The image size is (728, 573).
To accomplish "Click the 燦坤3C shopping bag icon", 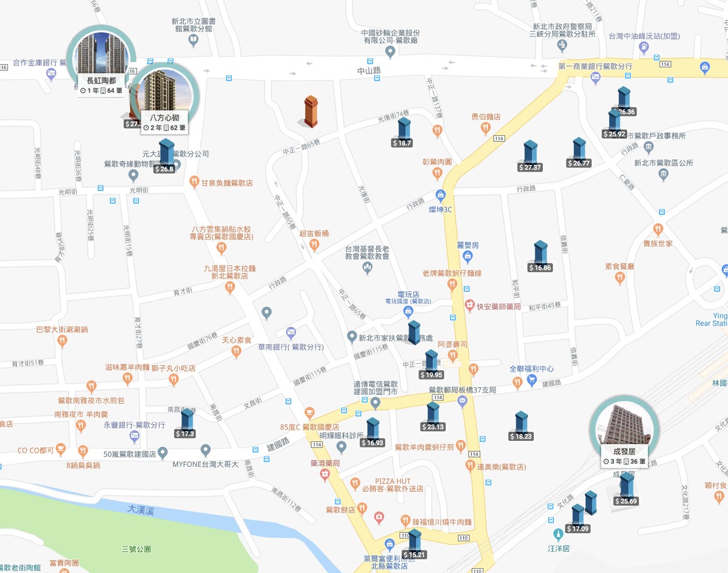I will pyautogui.click(x=440, y=196).
